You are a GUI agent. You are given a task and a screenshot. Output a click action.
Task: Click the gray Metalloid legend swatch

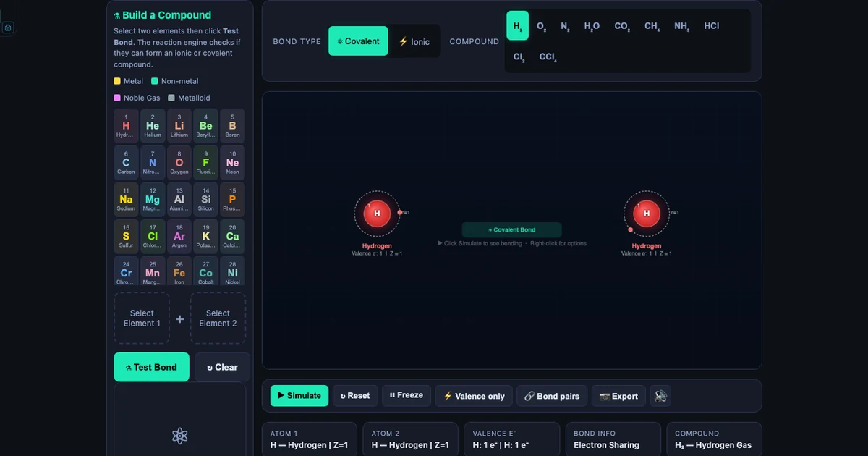click(171, 98)
